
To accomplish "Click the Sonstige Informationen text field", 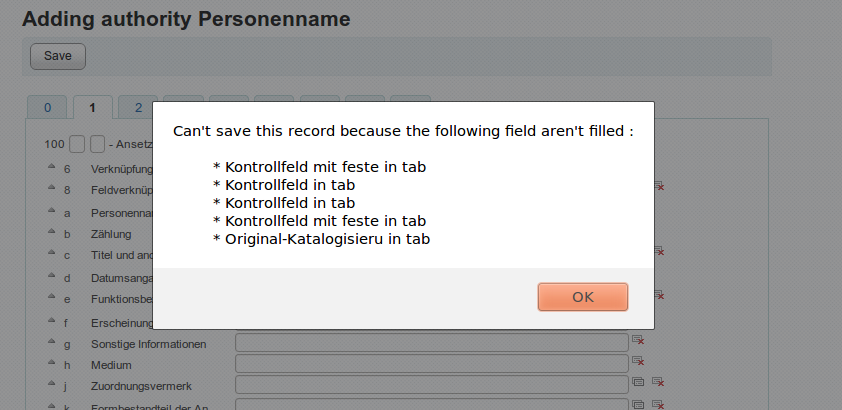I will (x=431, y=343).
